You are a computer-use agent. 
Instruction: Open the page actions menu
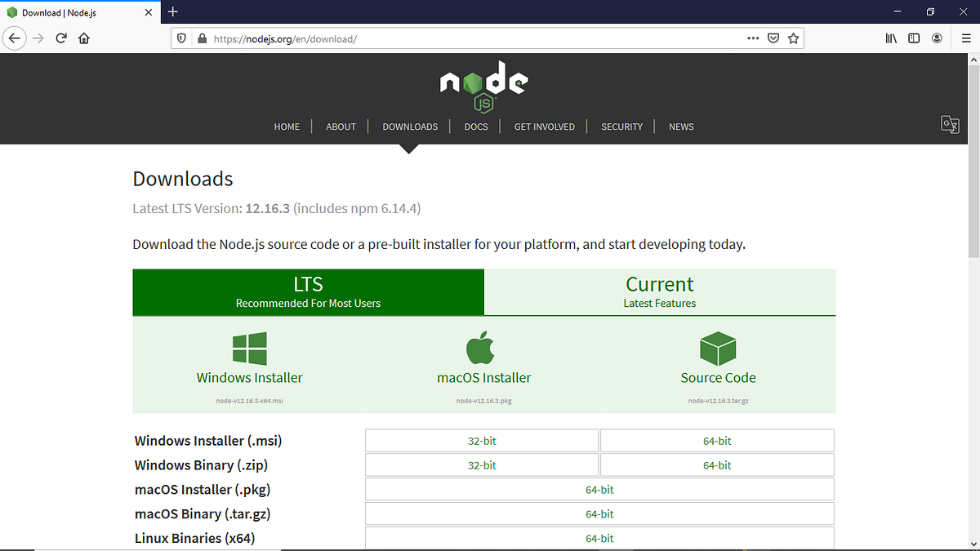point(753,38)
